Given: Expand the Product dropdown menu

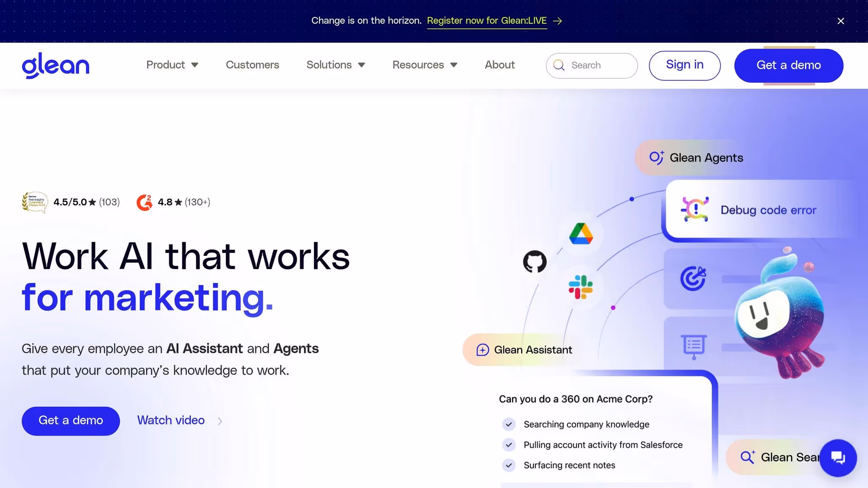Looking at the screenshot, I should [x=172, y=65].
